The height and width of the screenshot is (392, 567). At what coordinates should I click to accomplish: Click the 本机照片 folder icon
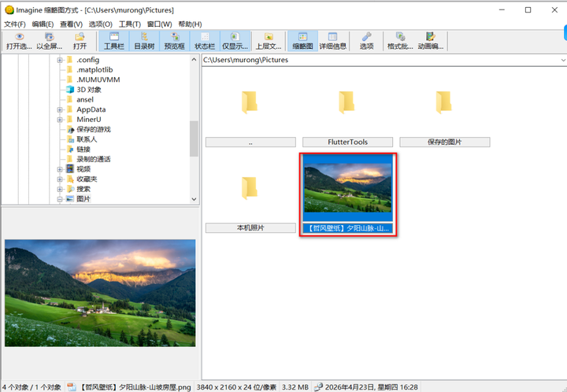(250, 188)
